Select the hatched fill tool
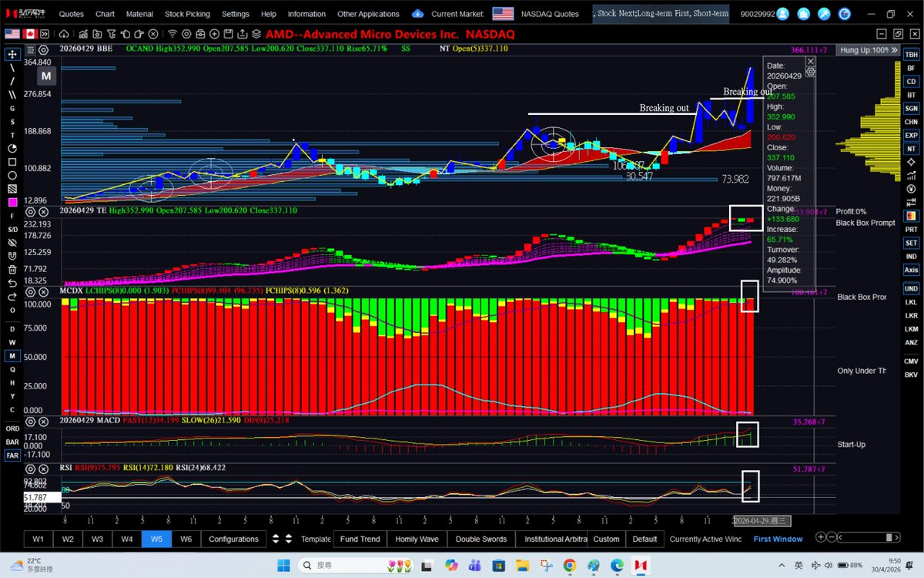Image resolution: width=924 pixels, height=578 pixels. pyautogui.click(x=12, y=189)
